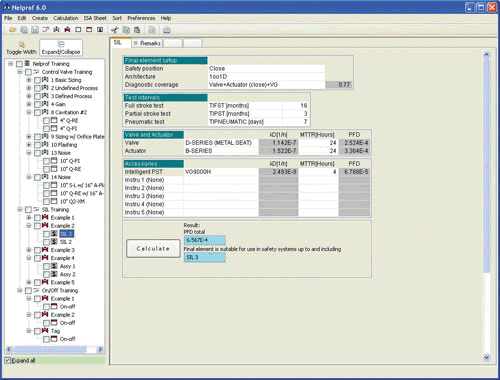Tick the Control Valve Training checkbox
The width and height of the screenshot is (500, 380).
pyautogui.click(x=28, y=72)
